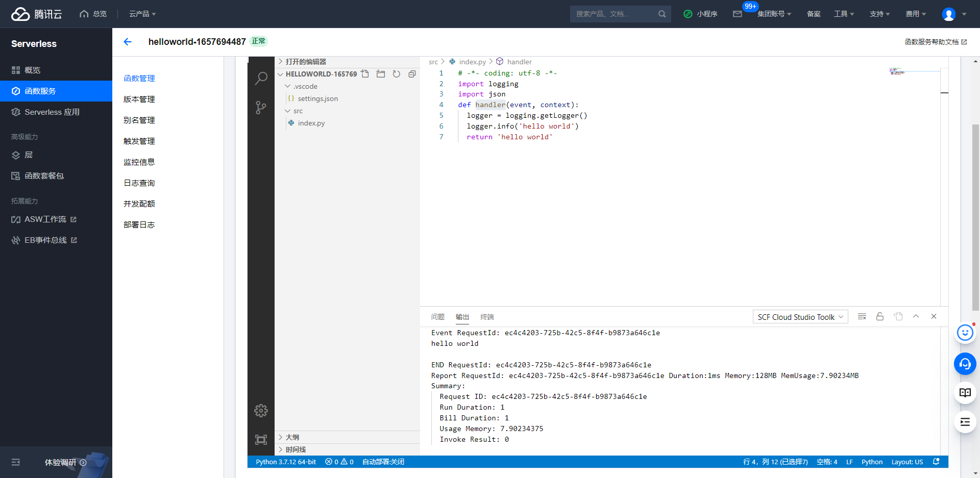Open the SCF Cloud Studio Toolk output dropdown
980x478 pixels.
point(800,317)
